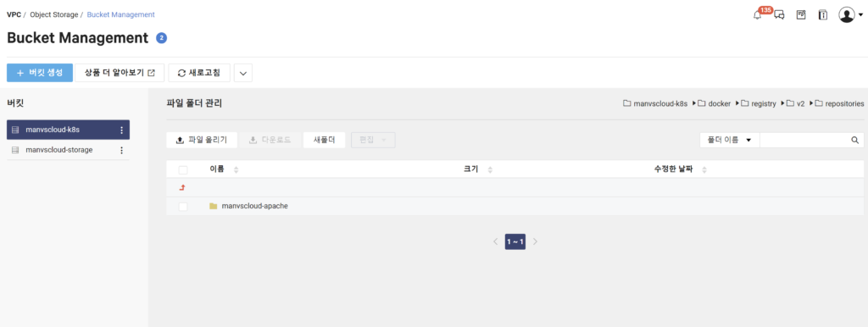Click 새로고침 refresh button

(x=199, y=73)
